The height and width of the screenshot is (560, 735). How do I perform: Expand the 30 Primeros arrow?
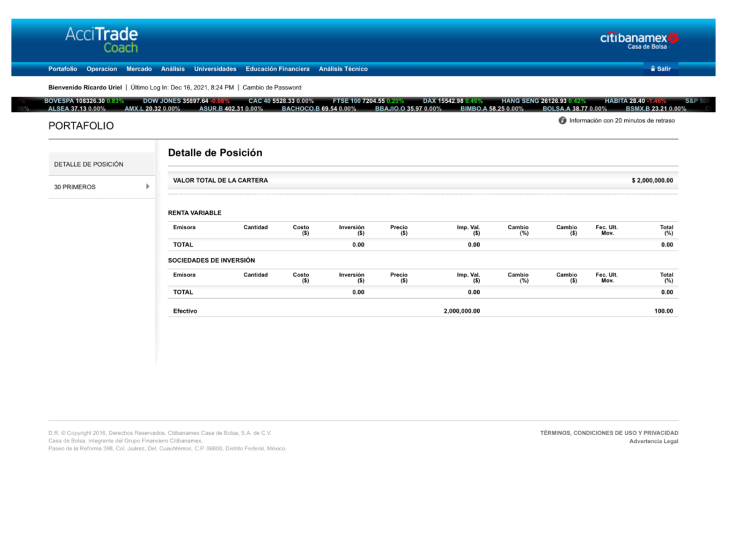click(x=148, y=187)
